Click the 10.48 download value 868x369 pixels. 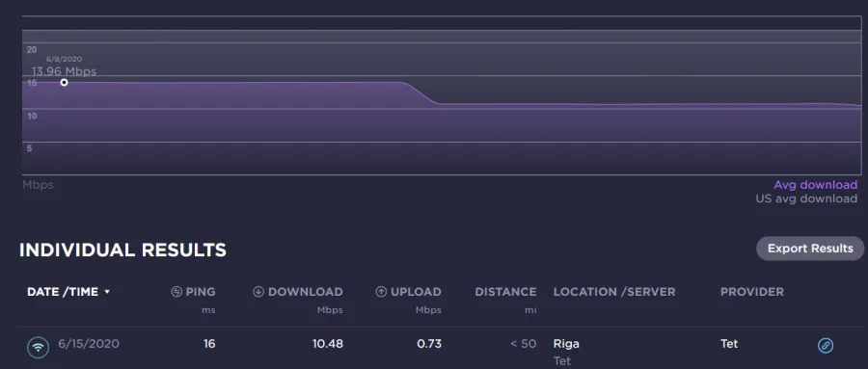[328, 344]
